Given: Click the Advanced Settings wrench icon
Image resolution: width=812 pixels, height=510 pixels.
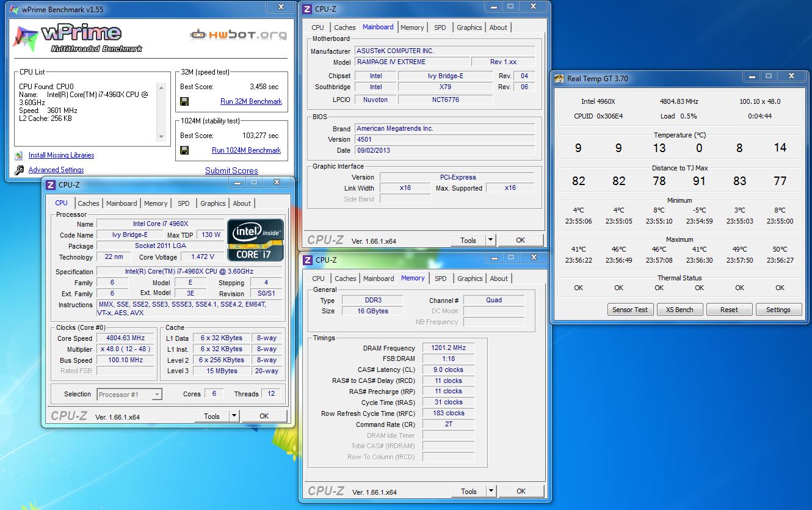Looking at the screenshot, I should (19, 170).
